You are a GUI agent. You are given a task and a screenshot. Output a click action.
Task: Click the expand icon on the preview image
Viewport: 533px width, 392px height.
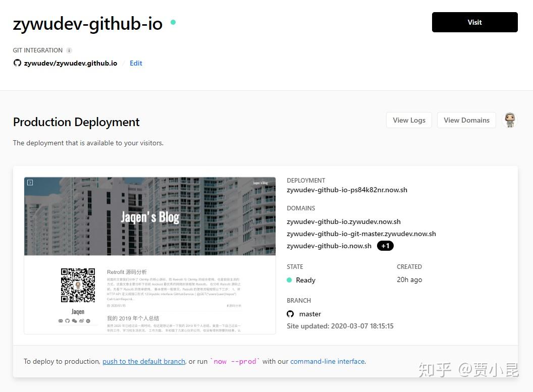click(x=30, y=183)
